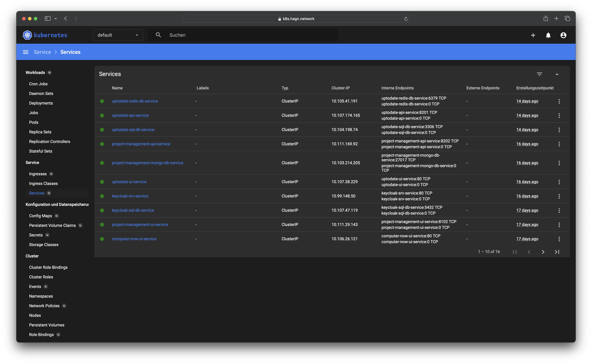Sort by the Name column header
Screen dimensions: 592x364
pyautogui.click(x=117, y=88)
